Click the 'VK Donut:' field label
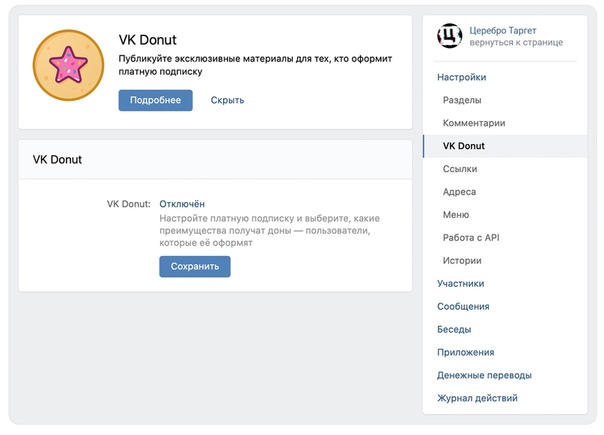Viewport: 604px width, 435px height. pyautogui.click(x=129, y=204)
